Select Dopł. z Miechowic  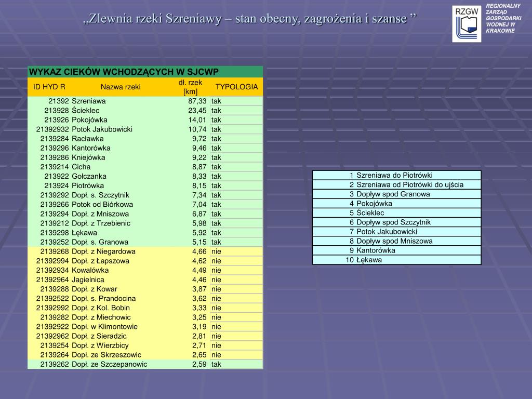pyautogui.click(x=101, y=317)
